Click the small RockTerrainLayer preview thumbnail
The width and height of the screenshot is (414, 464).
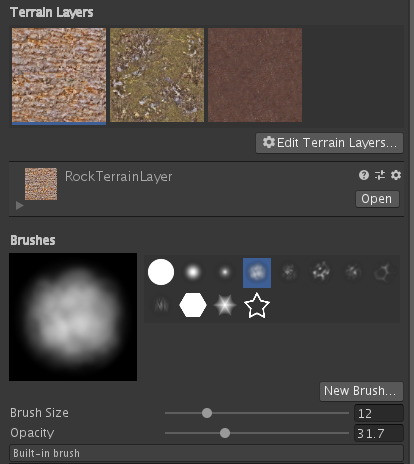point(41,184)
